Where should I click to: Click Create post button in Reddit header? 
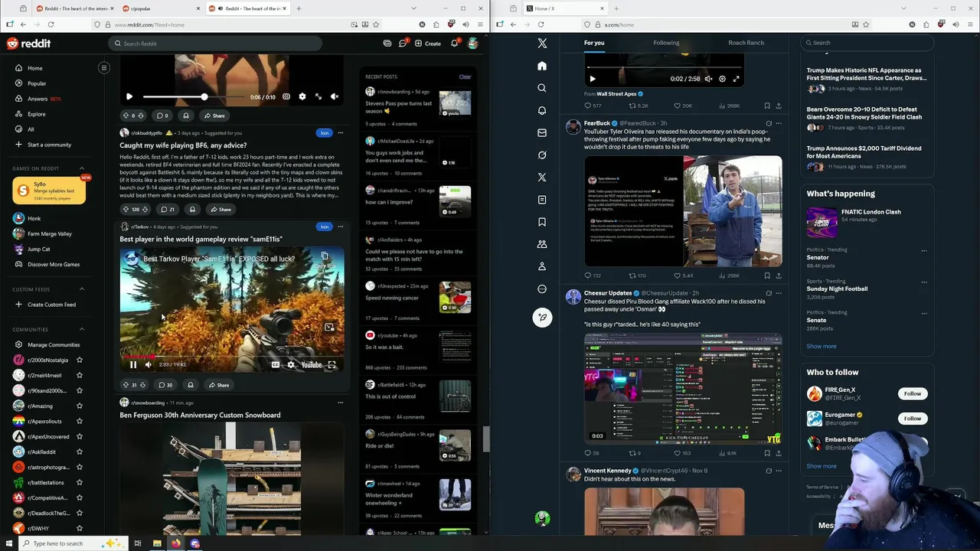coord(428,44)
